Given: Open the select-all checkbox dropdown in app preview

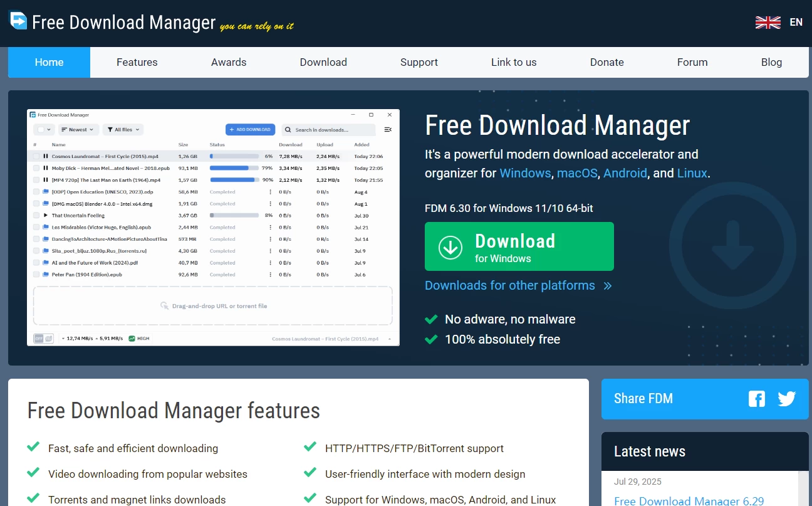Looking at the screenshot, I should tap(44, 130).
